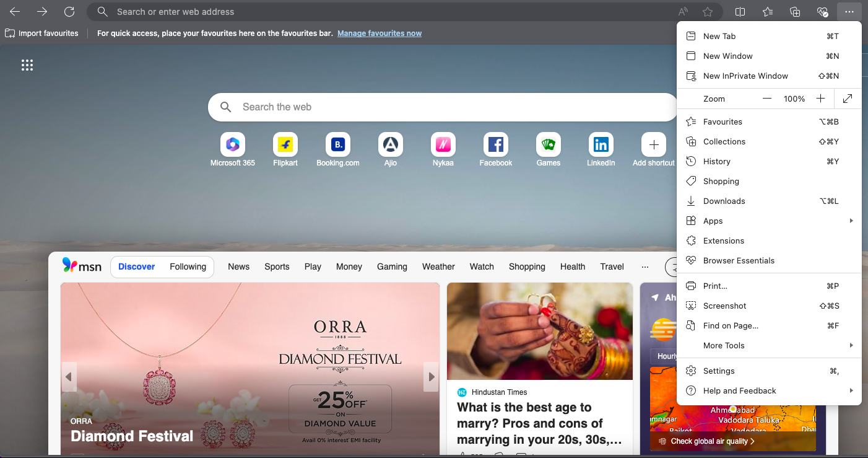This screenshot has width=868, height=458.
Task: Switch to the Following tab
Action: tap(188, 266)
